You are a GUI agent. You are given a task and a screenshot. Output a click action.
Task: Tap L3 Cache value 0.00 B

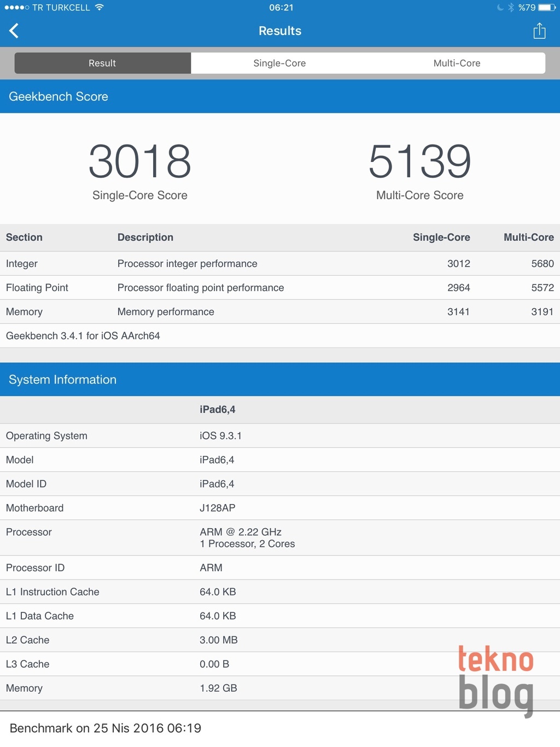pyautogui.click(x=214, y=664)
